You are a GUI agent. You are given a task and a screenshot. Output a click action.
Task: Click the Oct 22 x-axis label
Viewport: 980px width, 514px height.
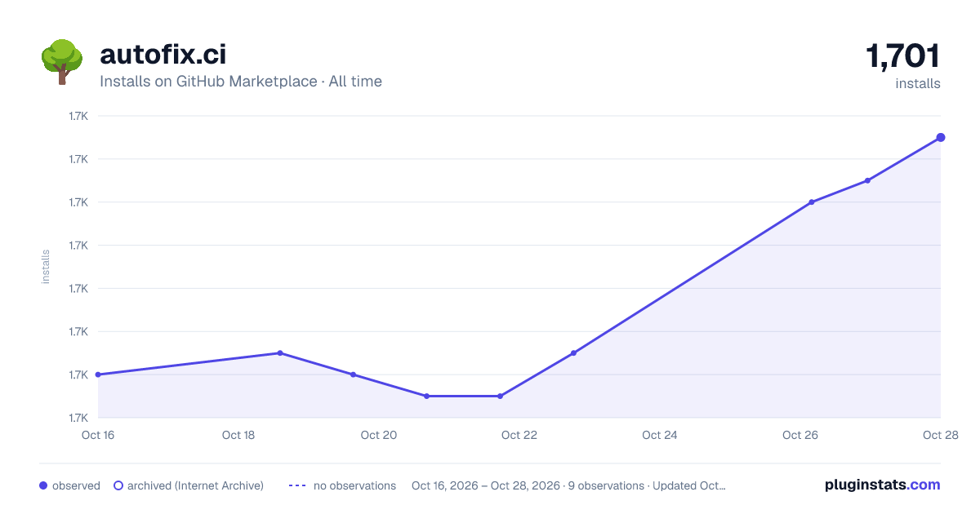pyautogui.click(x=519, y=435)
